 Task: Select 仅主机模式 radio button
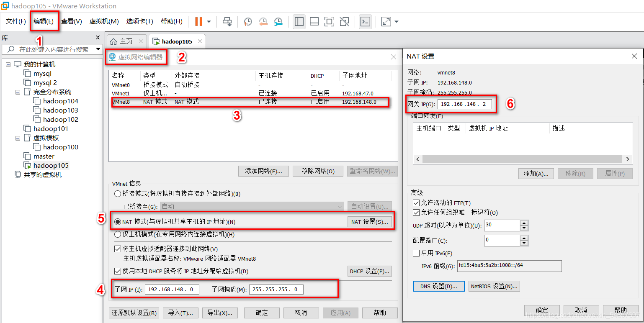tap(118, 234)
